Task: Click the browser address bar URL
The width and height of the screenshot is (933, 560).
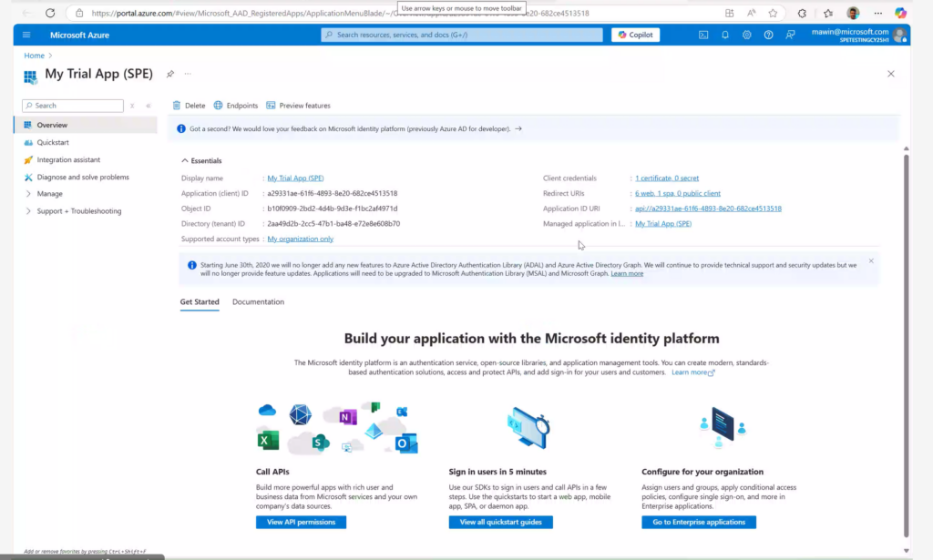Action: [x=340, y=13]
